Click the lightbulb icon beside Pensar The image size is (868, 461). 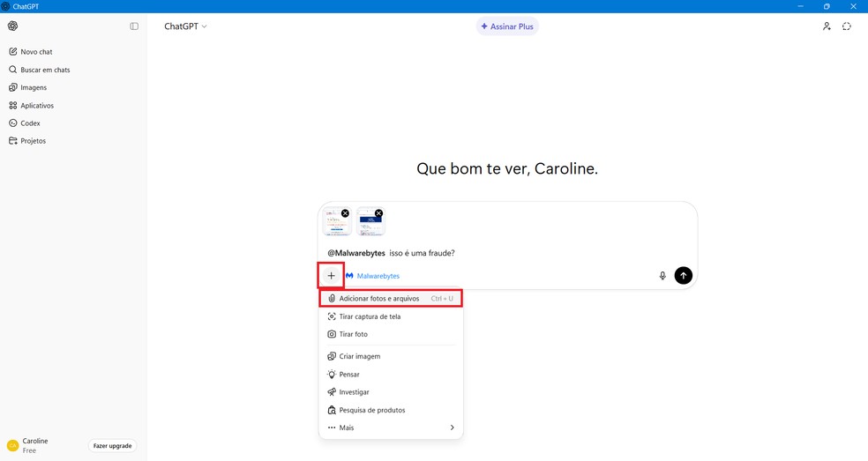(x=332, y=374)
